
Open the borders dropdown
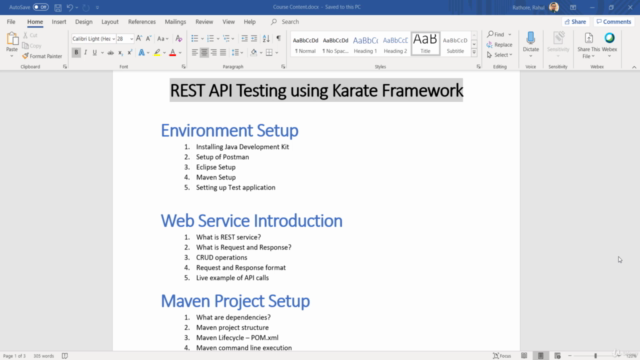click(x=277, y=53)
